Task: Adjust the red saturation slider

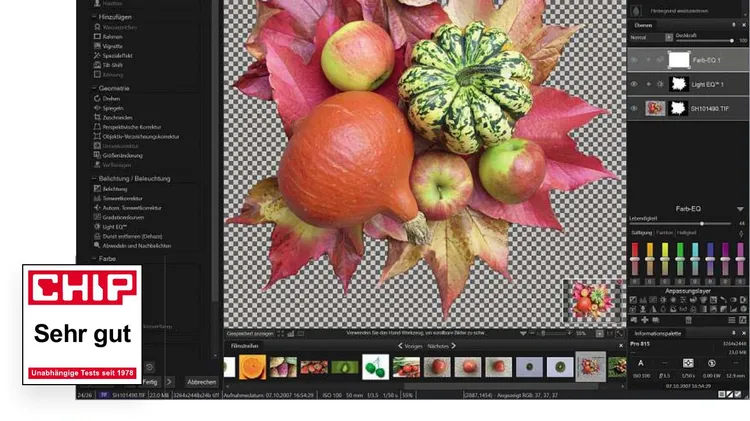Action: tap(635, 258)
